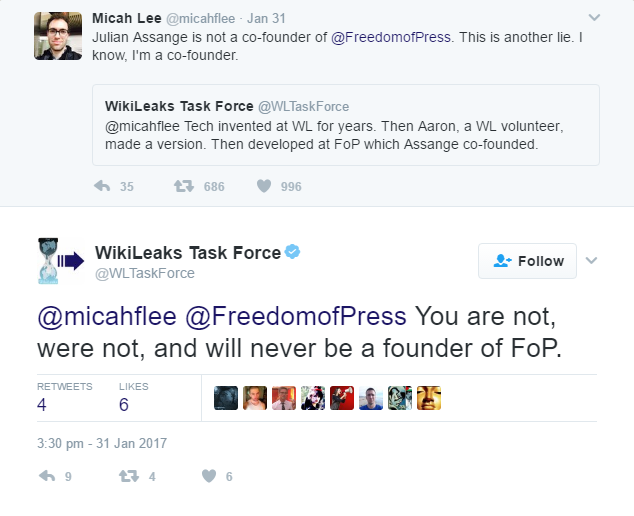Image resolution: width=634 pixels, height=516 pixels.
Task: Open the quoted WikiLeaks Task Force tweet
Action: pyautogui.click(x=345, y=124)
